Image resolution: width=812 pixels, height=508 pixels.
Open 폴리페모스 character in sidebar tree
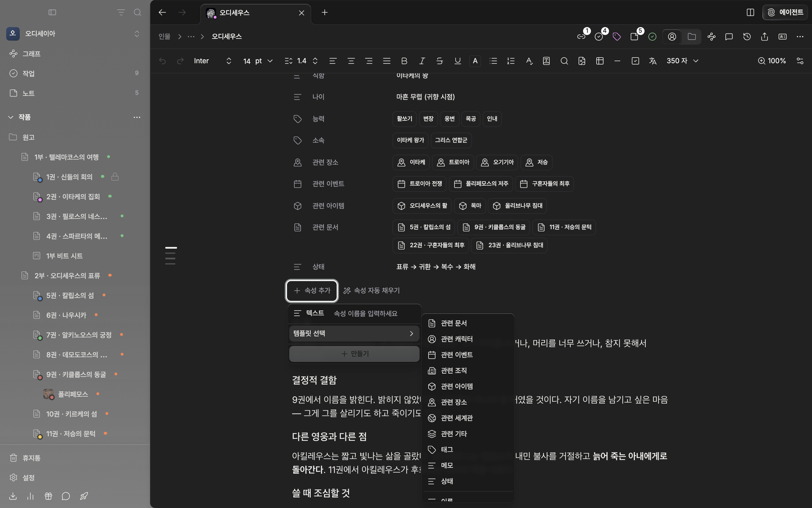click(x=73, y=394)
